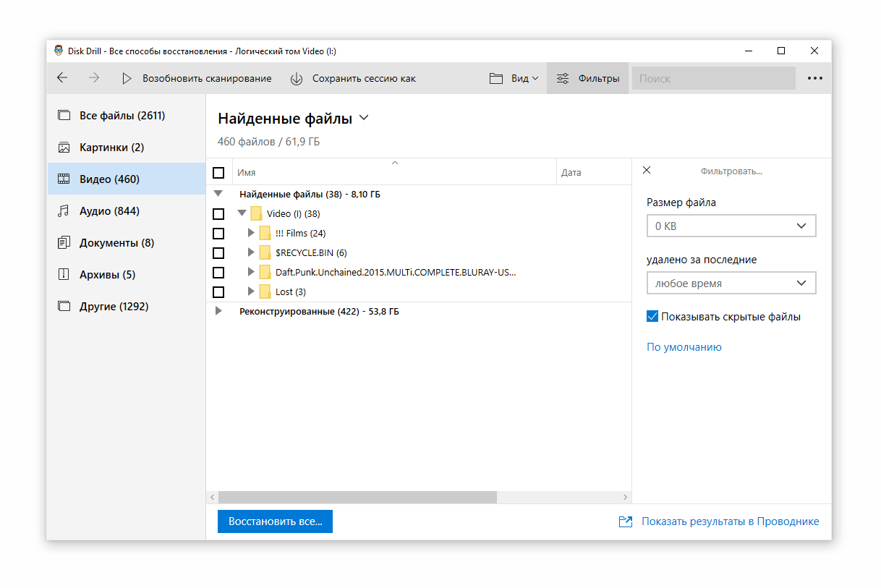The width and height of the screenshot is (881, 588).
Task: Click the Картинки category icon
Action: 64,148
